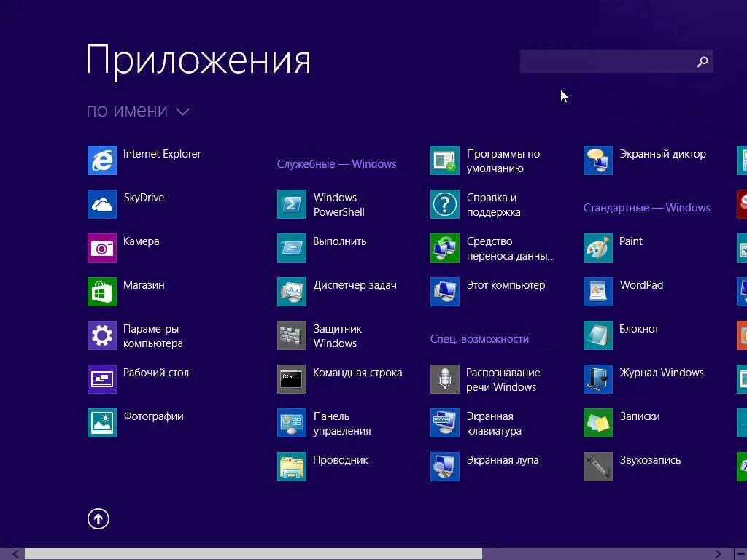This screenshot has height=560, width=747.
Task: Open the Internet Explorer app icon
Action: tap(102, 160)
